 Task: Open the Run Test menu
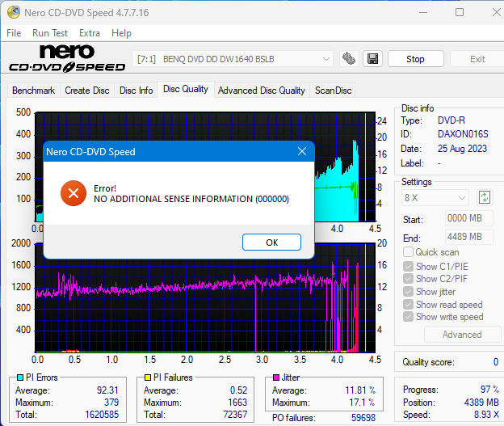point(50,33)
